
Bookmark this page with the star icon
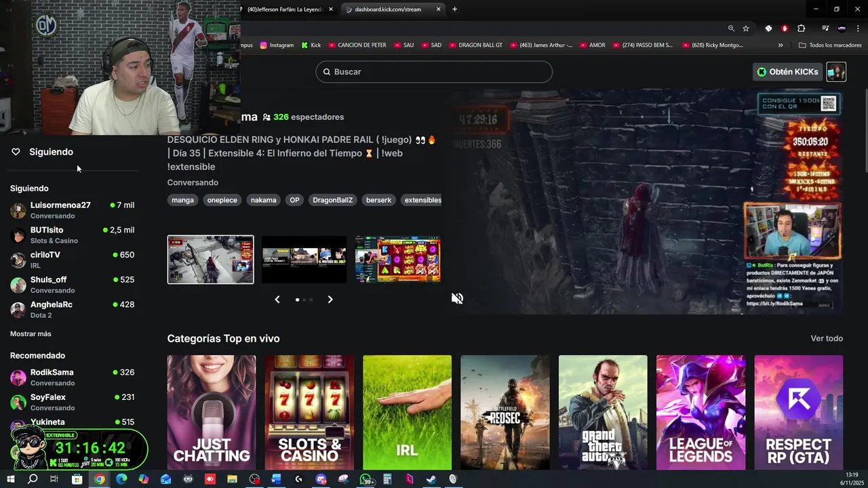point(746,28)
